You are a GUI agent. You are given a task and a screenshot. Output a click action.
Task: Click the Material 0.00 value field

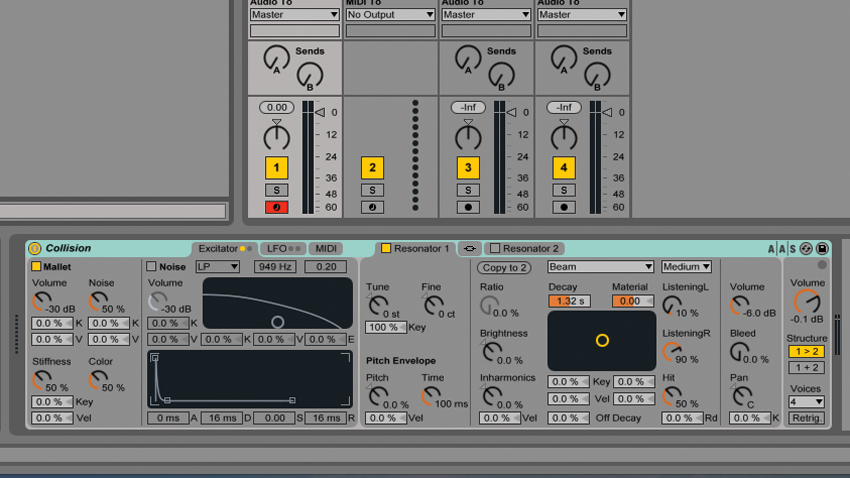632,301
